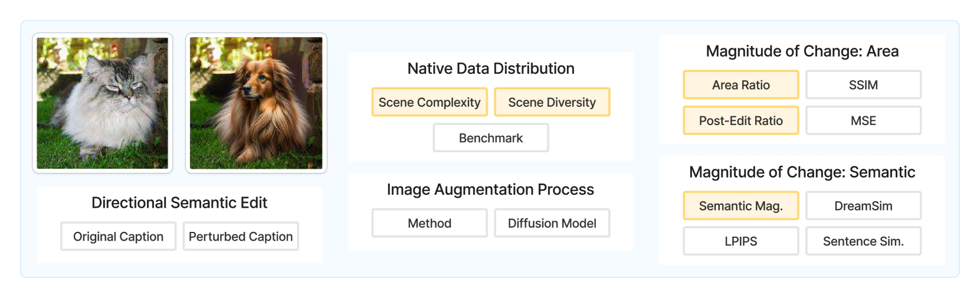The image size is (980, 298).
Task: Select the Sentence Sim. metric button
Action: (x=863, y=241)
